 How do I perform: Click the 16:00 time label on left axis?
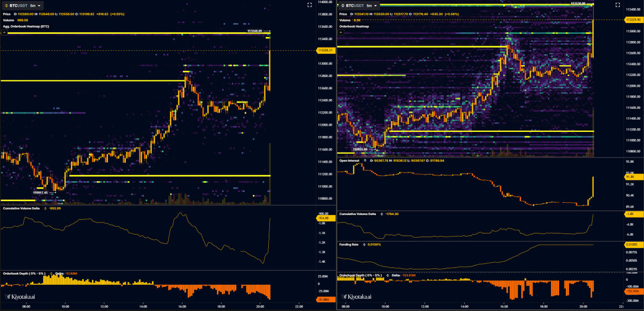(182, 307)
